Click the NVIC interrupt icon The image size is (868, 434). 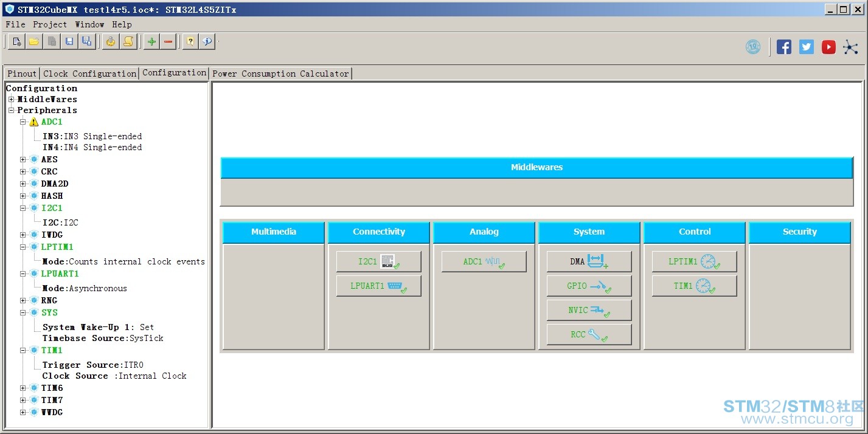tap(600, 310)
